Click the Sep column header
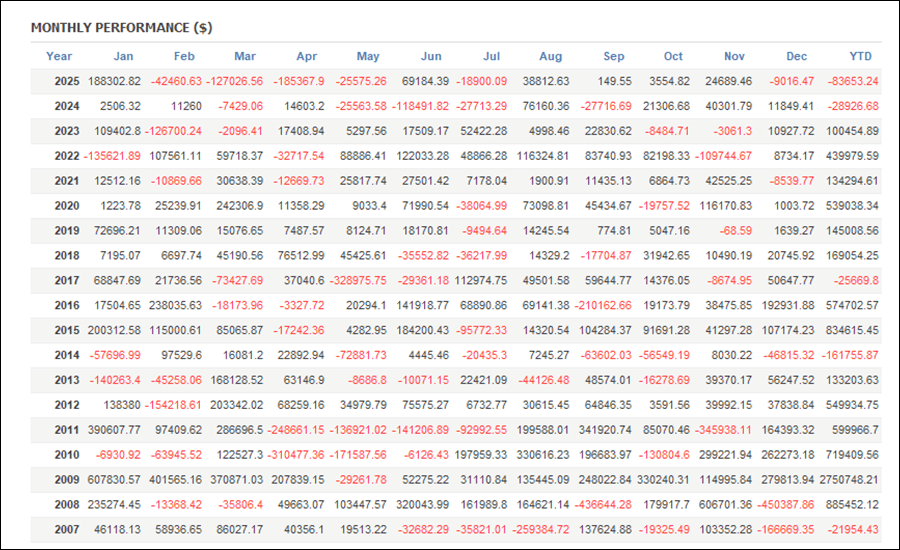 [x=613, y=56]
